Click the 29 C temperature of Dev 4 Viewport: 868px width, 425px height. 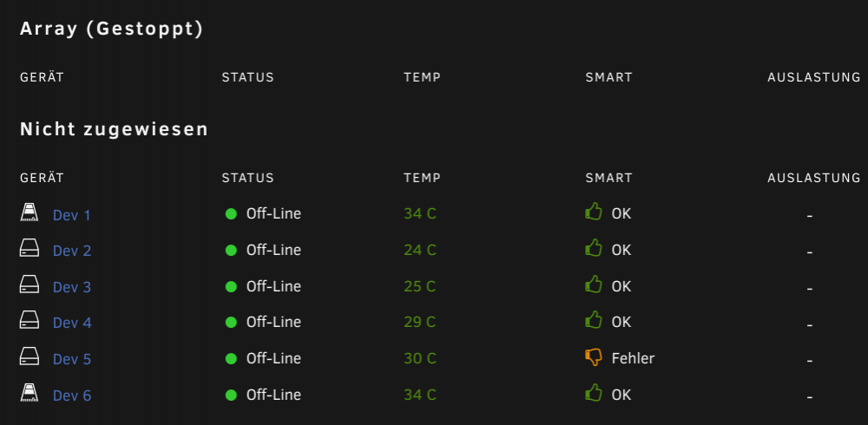(x=420, y=322)
